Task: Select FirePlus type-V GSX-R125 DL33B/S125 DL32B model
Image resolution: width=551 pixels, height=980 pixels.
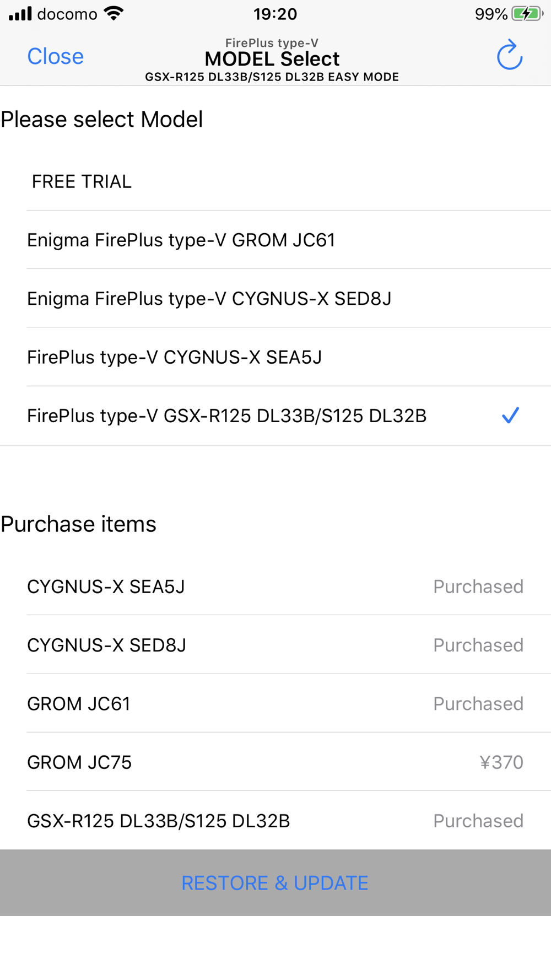Action: tap(227, 416)
